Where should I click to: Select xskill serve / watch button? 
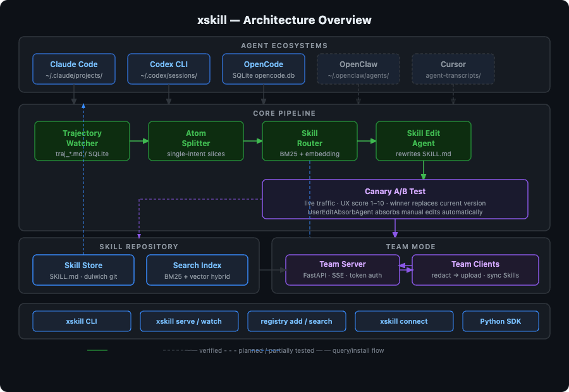(189, 321)
